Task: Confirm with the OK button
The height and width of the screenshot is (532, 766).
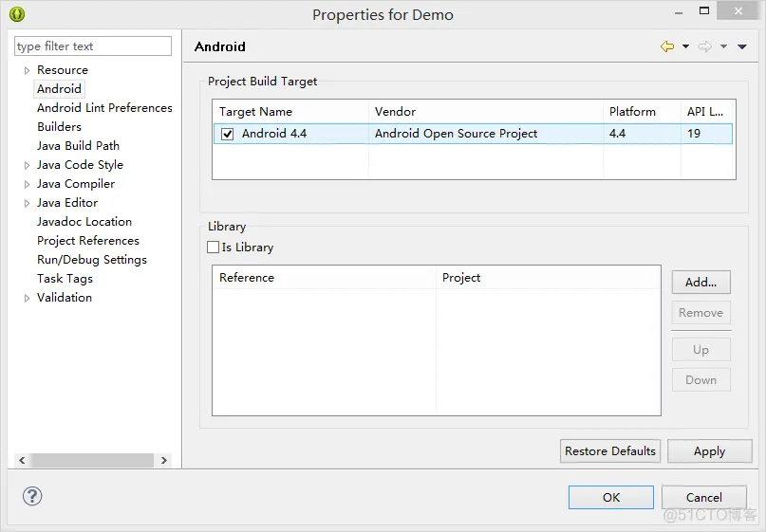Action: pos(611,497)
